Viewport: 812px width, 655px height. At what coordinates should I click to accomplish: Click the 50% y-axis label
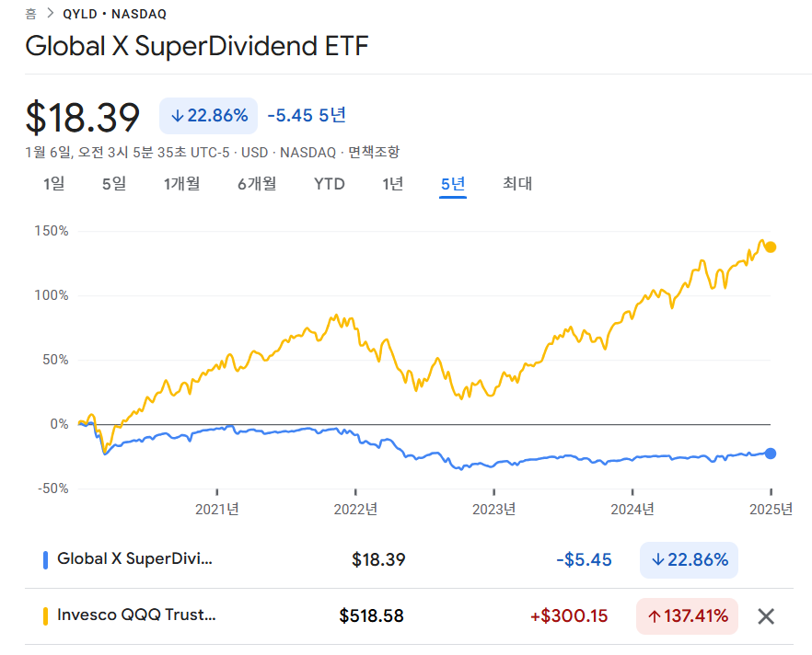(55, 360)
